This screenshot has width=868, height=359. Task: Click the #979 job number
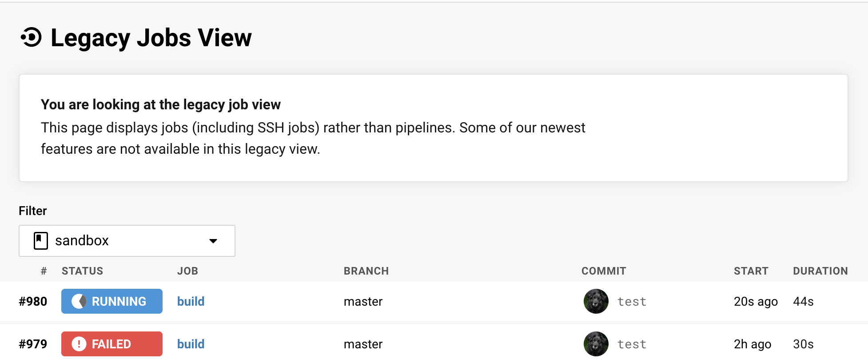[x=33, y=344]
